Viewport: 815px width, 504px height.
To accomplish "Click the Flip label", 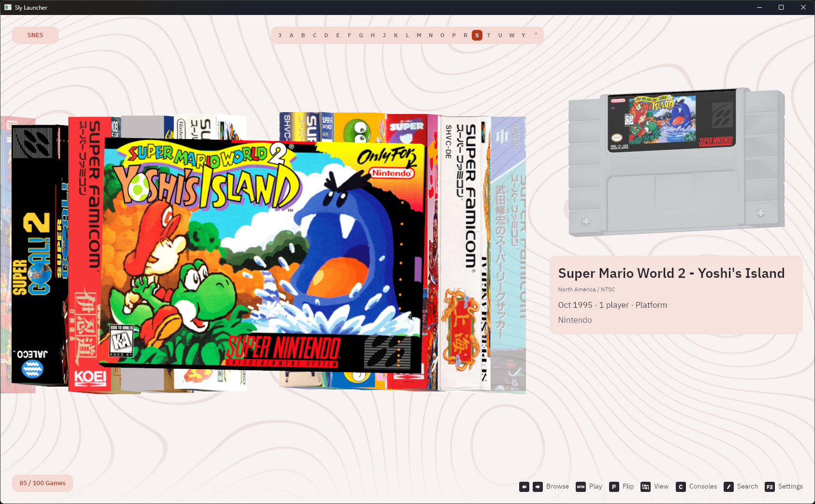I will coord(628,487).
